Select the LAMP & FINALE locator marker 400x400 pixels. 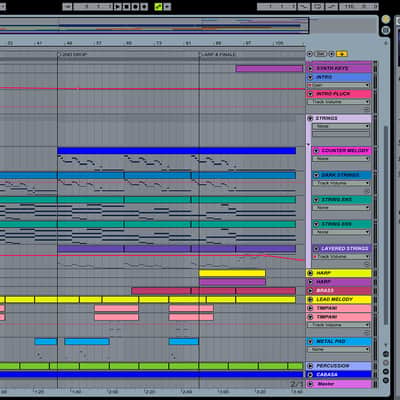pos(218,54)
